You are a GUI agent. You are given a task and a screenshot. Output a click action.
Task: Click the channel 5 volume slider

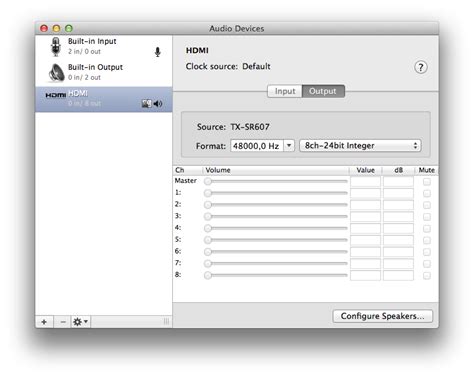coord(276,240)
